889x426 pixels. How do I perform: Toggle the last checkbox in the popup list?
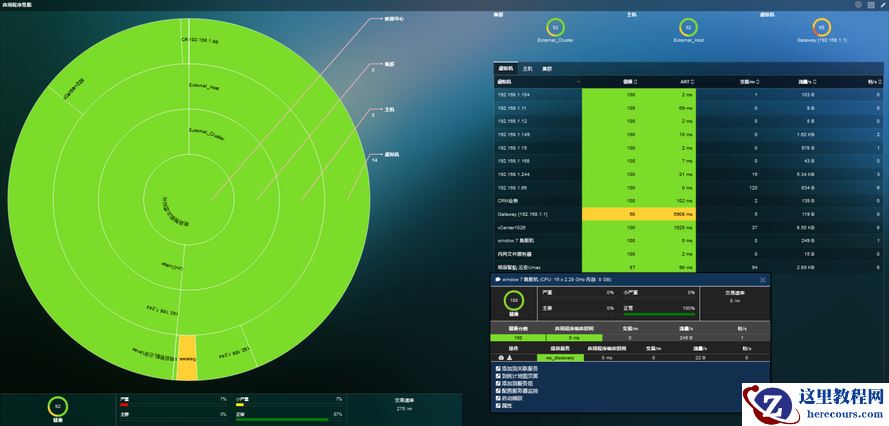pyautogui.click(x=498, y=406)
